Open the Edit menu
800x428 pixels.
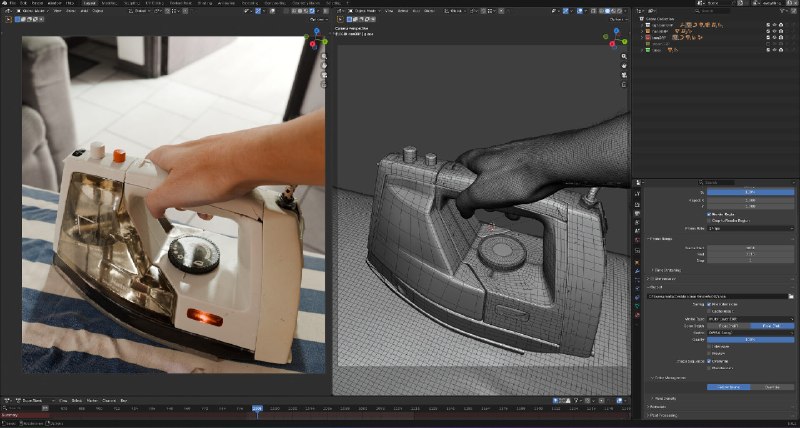(23, 3)
